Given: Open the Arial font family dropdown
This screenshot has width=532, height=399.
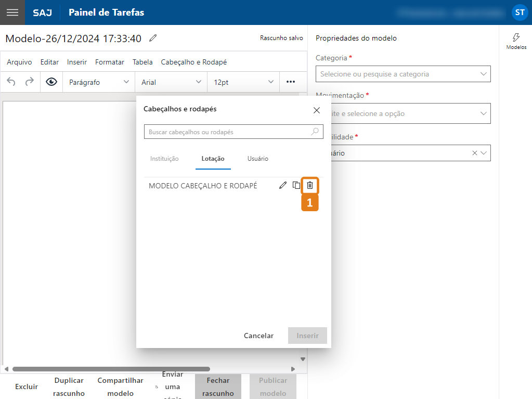Looking at the screenshot, I should (x=171, y=82).
